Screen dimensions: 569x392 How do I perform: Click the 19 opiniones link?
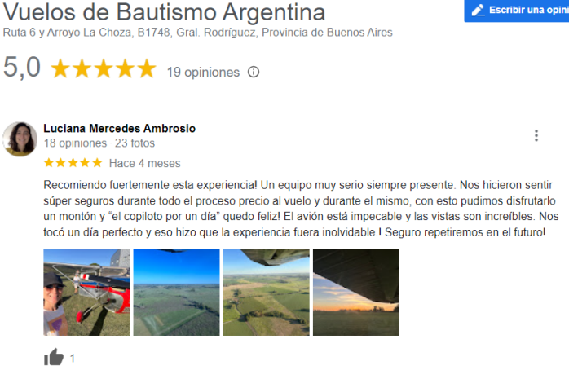[x=203, y=73]
